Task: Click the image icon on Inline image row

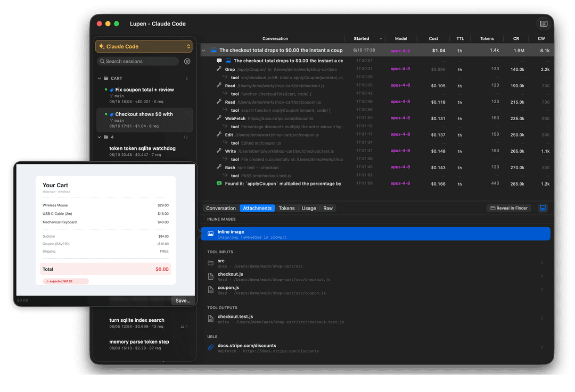Action: [210, 233]
